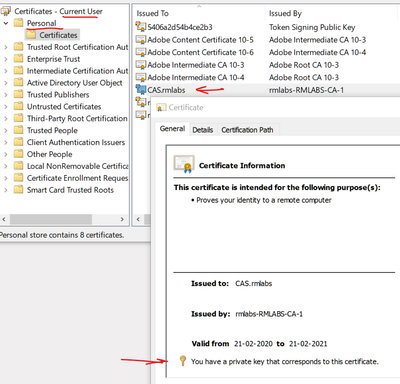Click the Other People folder icon
The width and height of the screenshot is (400, 384).
pos(19,154)
